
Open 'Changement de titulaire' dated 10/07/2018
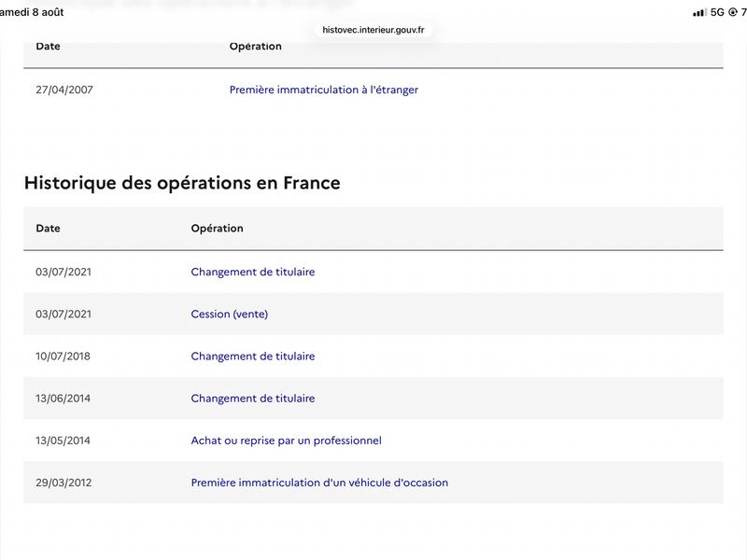pos(252,357)
